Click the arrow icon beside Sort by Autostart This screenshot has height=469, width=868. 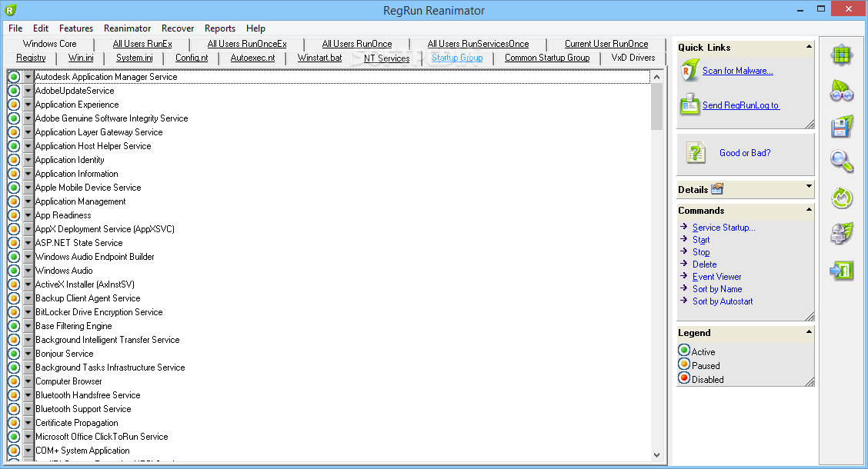683,301
